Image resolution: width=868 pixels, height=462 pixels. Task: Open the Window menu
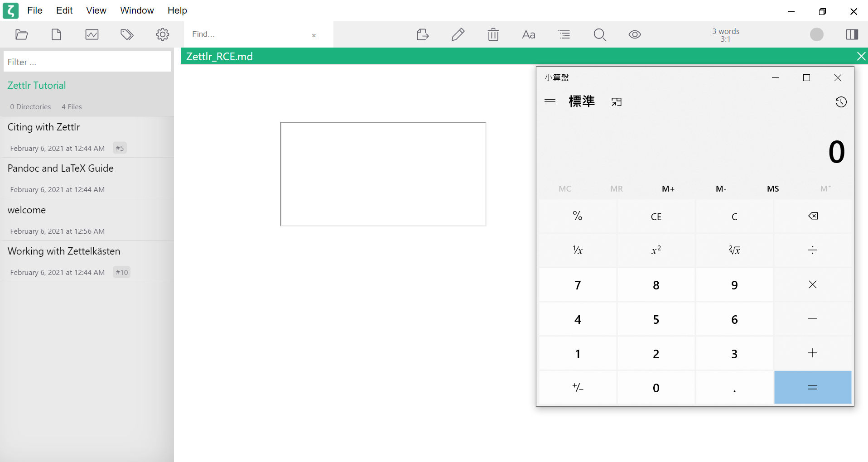[x=137, y=10]
